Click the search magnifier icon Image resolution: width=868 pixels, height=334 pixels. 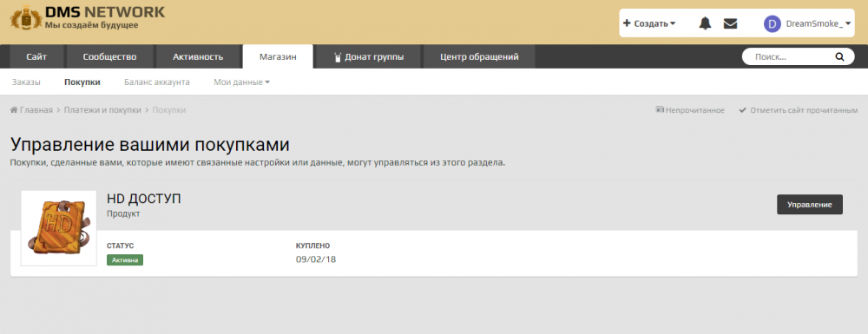[x=839, y=56]
